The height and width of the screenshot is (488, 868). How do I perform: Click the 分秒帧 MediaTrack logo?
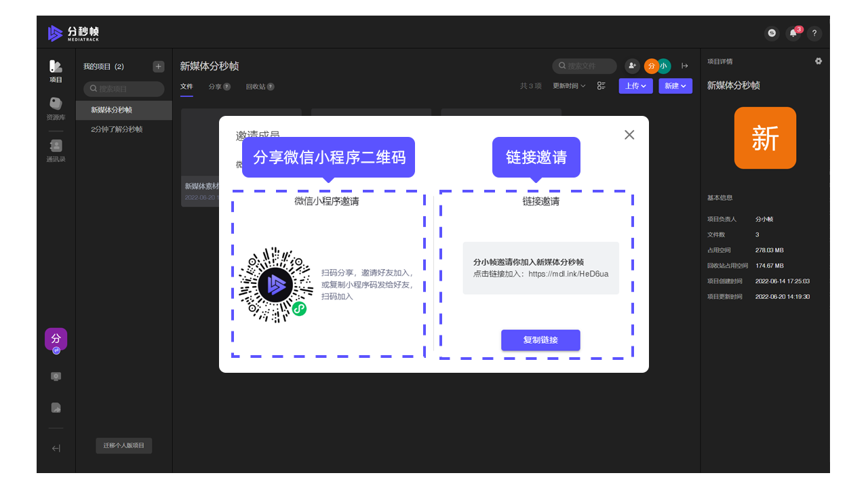pyautogui.click(x=74, y=33)
